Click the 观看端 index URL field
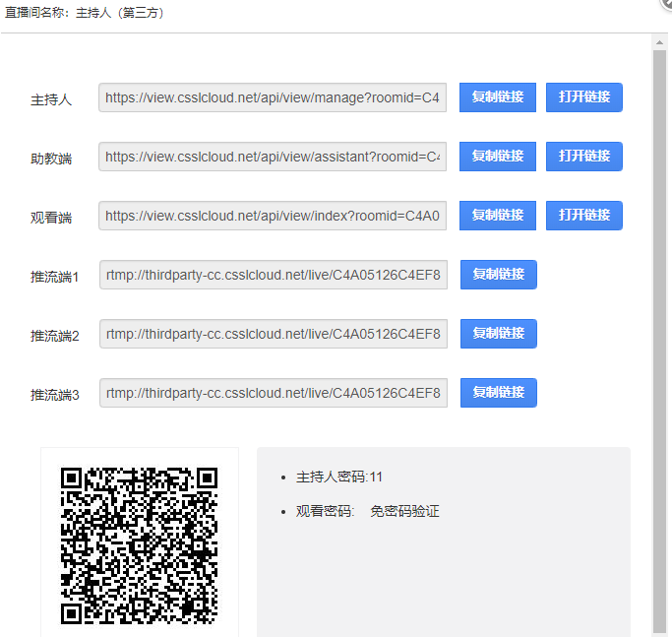This screenshot has height=637, width=672. pyautogui.click(x=273, y=216)
